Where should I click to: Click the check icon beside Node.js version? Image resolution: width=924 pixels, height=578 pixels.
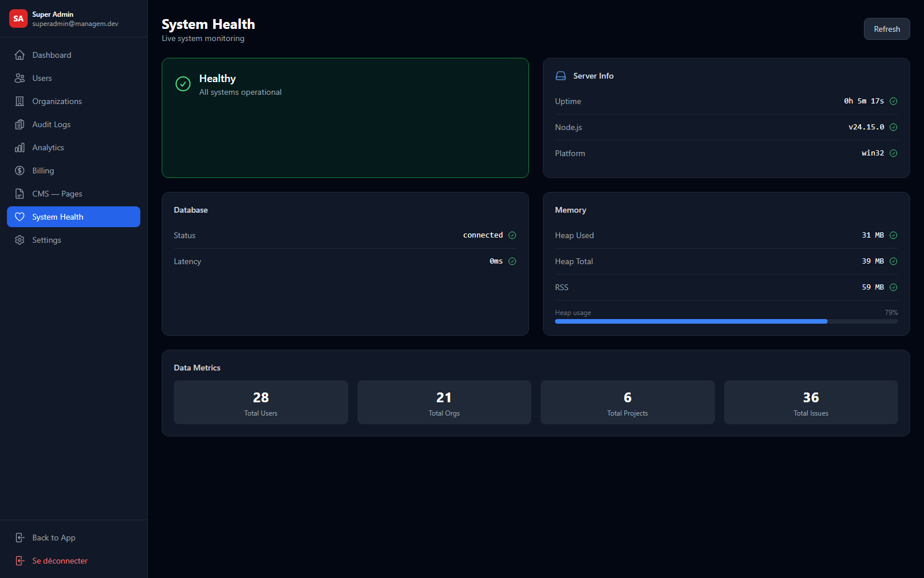point(893,127)
